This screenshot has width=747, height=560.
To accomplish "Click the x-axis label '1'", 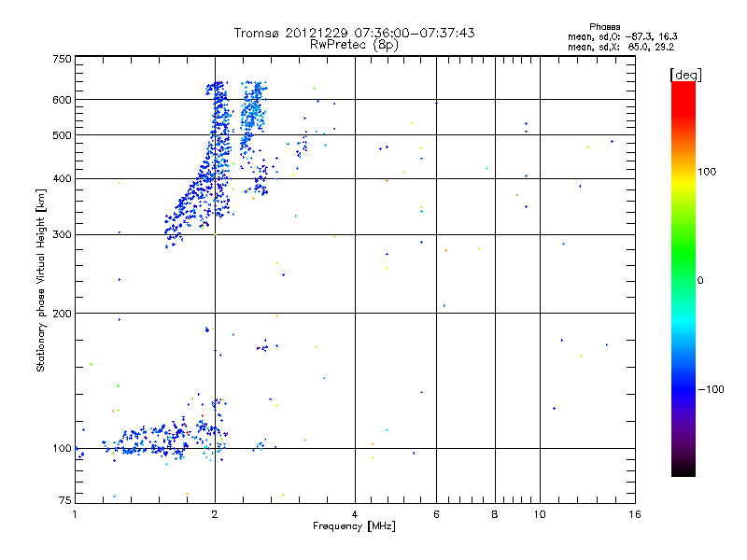I will 75,514.
